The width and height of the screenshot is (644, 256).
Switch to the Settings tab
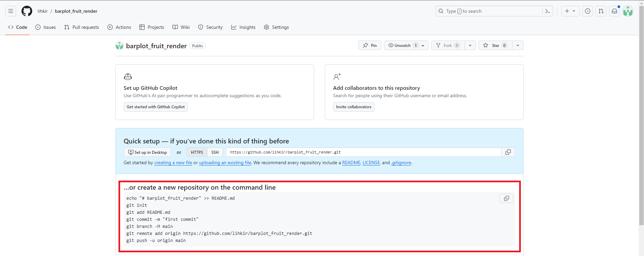coord(276,27)
